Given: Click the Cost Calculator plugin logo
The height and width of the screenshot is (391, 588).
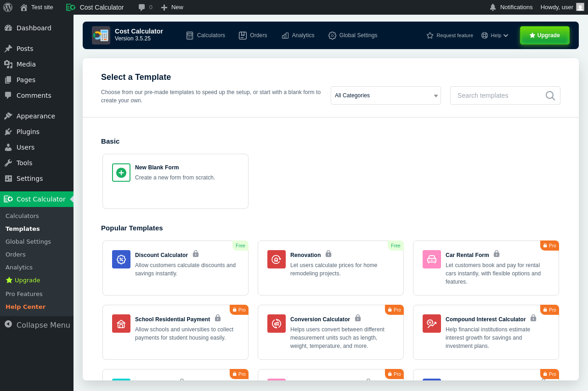Looking at the screenshot, I should 101,35.
